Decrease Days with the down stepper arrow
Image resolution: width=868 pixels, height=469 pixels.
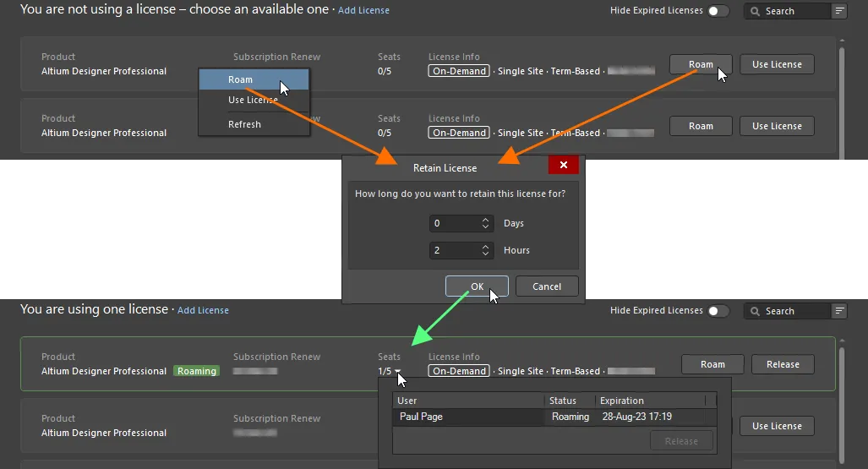(x=485, y=227)
